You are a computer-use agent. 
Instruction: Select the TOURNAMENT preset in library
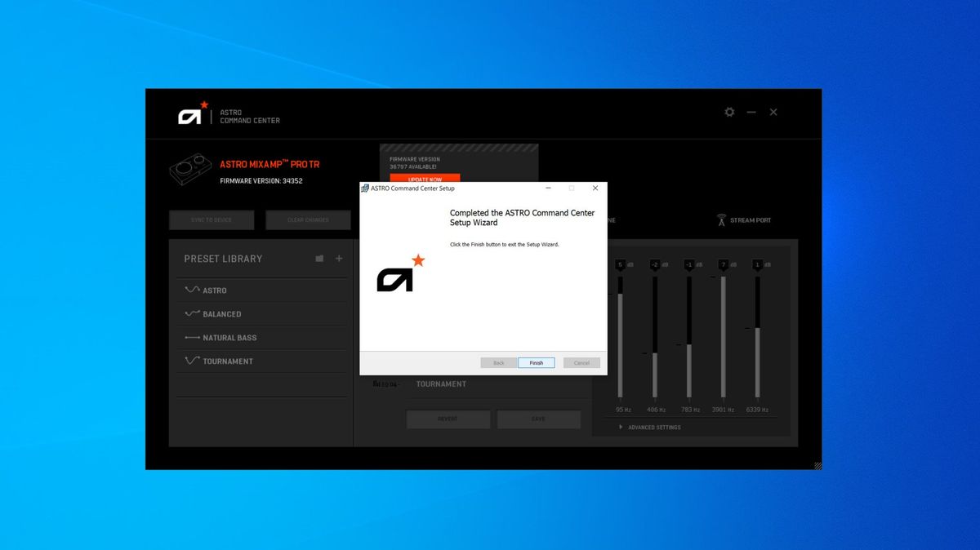coord(262,361)
